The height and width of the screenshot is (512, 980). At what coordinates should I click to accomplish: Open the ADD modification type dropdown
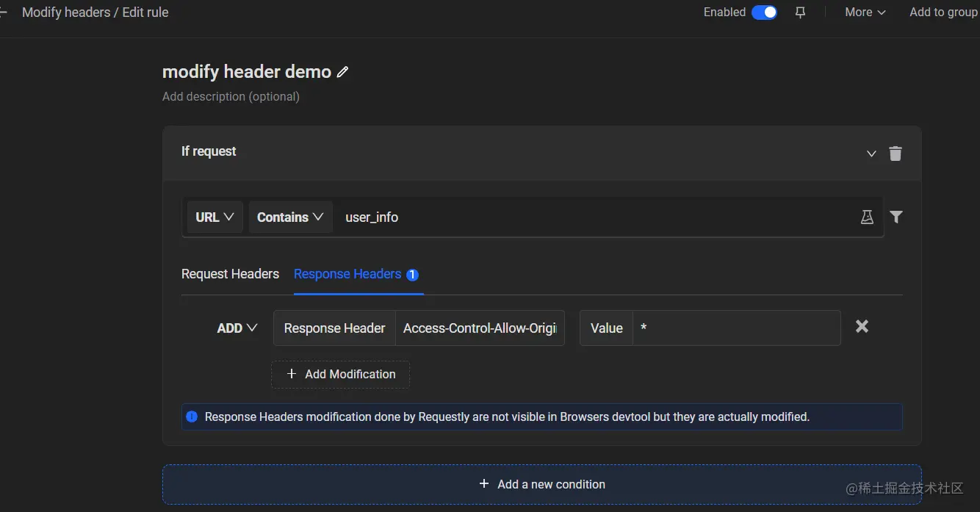point(237,328)
